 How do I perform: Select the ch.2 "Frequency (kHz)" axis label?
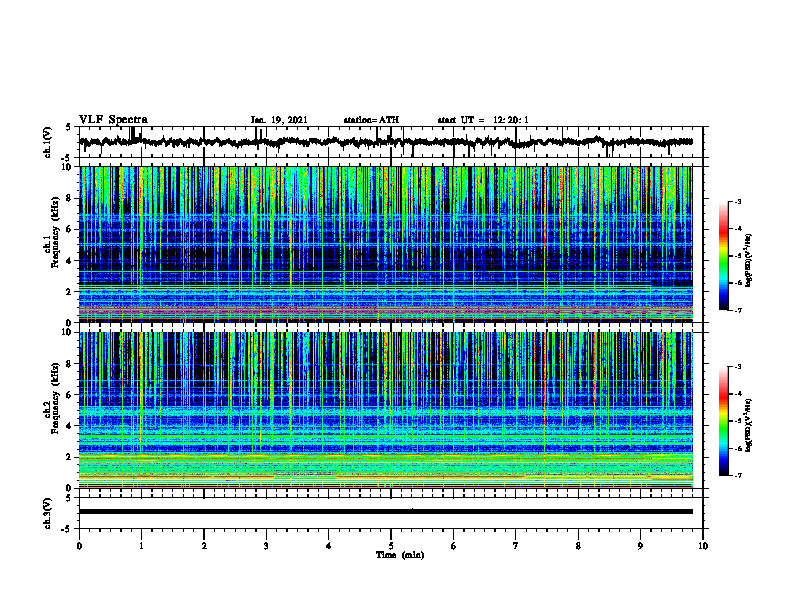pyautogui.click(x=55, y=398)
